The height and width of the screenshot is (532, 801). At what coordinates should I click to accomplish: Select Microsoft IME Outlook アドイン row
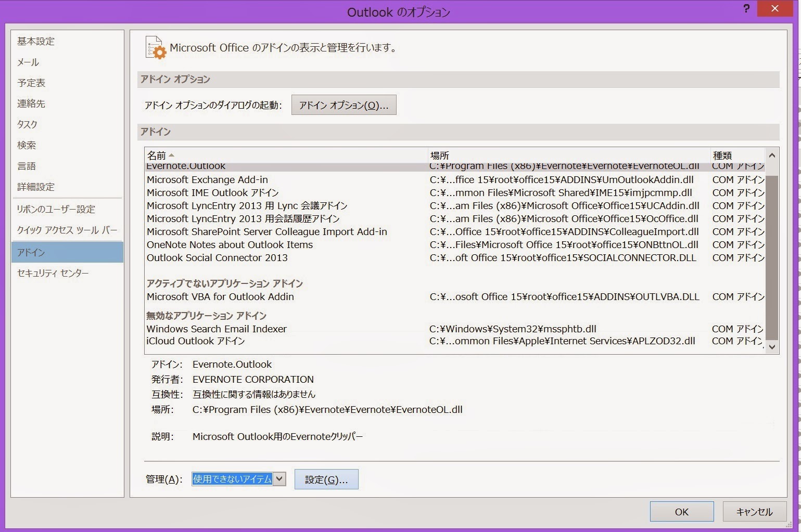(454, 193)
